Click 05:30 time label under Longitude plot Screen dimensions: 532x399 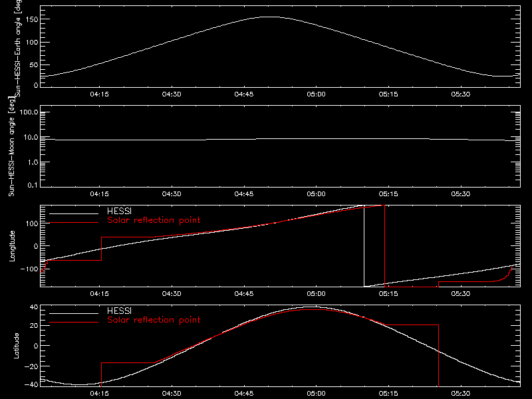[461, 294]
